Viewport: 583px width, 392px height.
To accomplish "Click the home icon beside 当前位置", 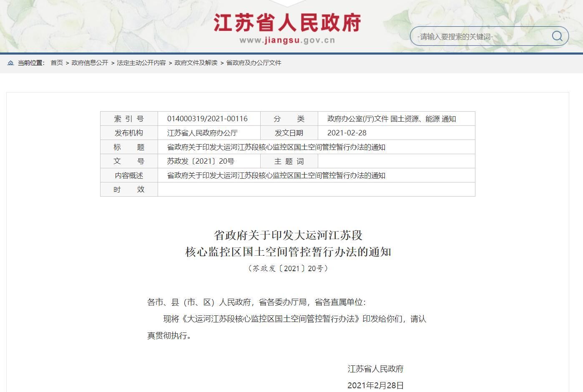I will [11, 63].
